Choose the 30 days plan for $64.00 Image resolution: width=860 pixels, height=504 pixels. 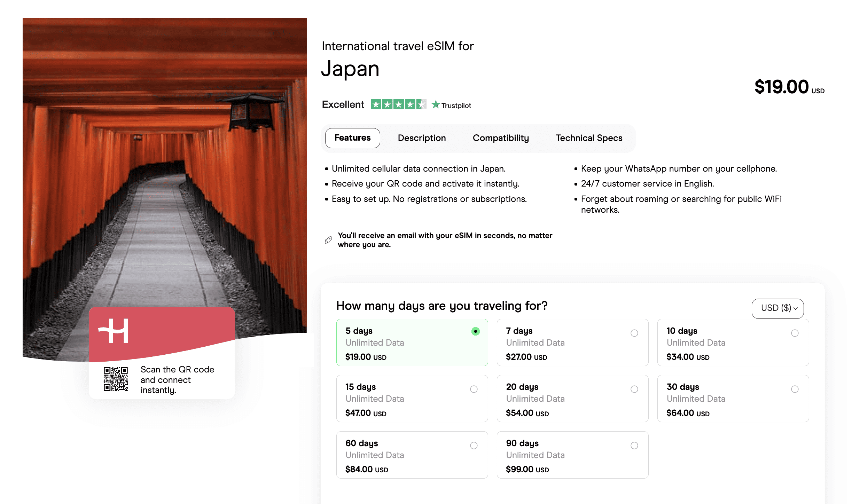point(795,389)
